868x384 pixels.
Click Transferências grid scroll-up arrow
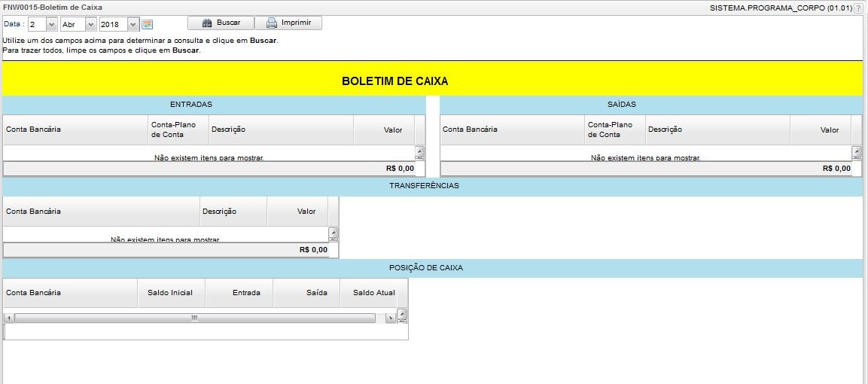(333, 232)
